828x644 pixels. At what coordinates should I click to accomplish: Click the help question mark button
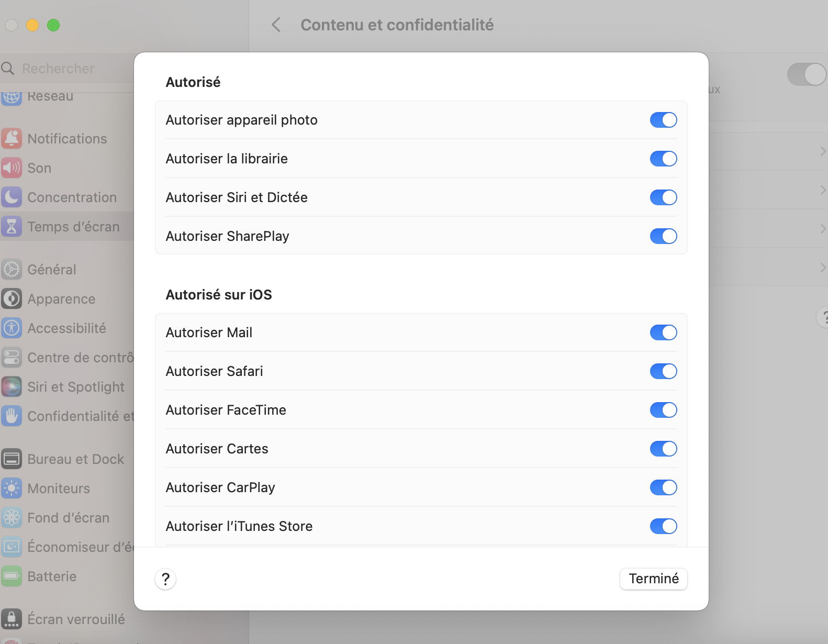165,579
